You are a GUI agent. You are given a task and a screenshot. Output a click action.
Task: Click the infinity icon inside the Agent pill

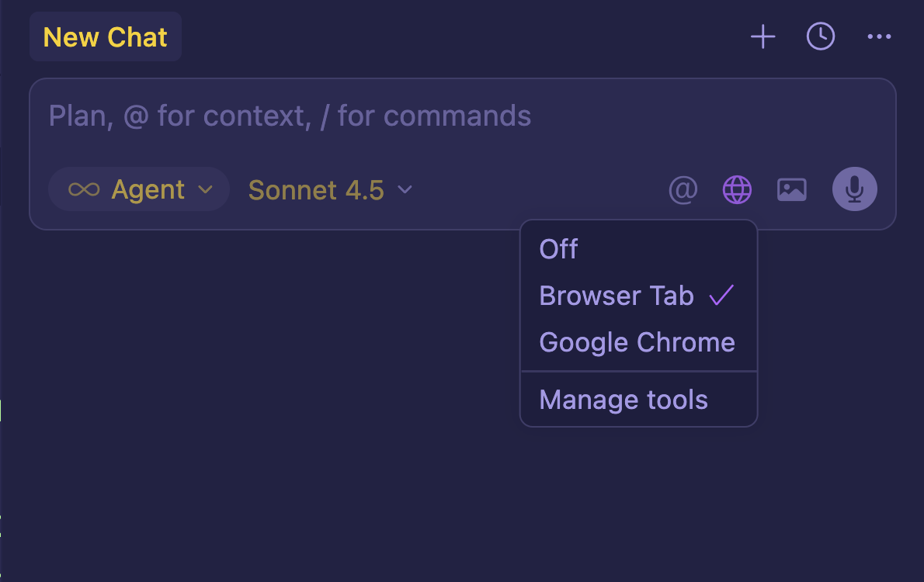tap(85, 189)
